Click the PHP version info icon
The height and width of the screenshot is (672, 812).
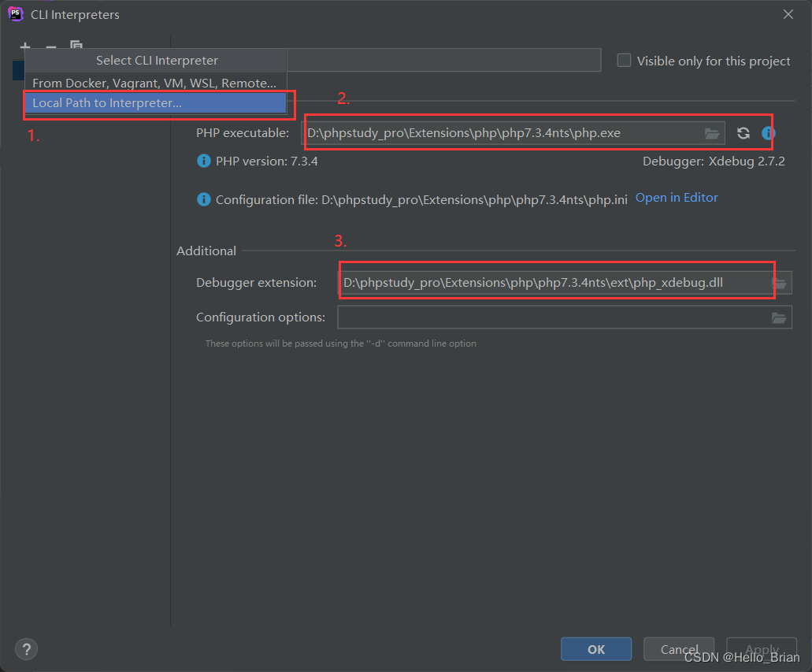click(x=204, y=162)
